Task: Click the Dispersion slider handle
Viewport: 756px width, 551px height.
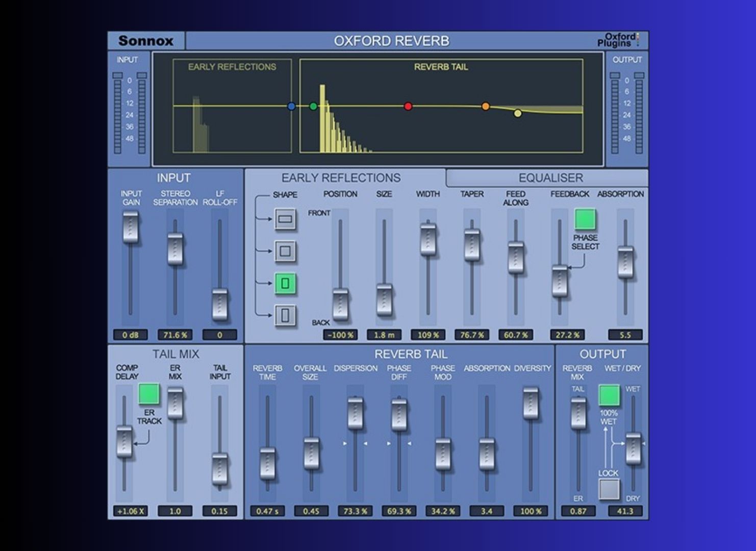Action: pyautogui.click(x=355, y=413)
